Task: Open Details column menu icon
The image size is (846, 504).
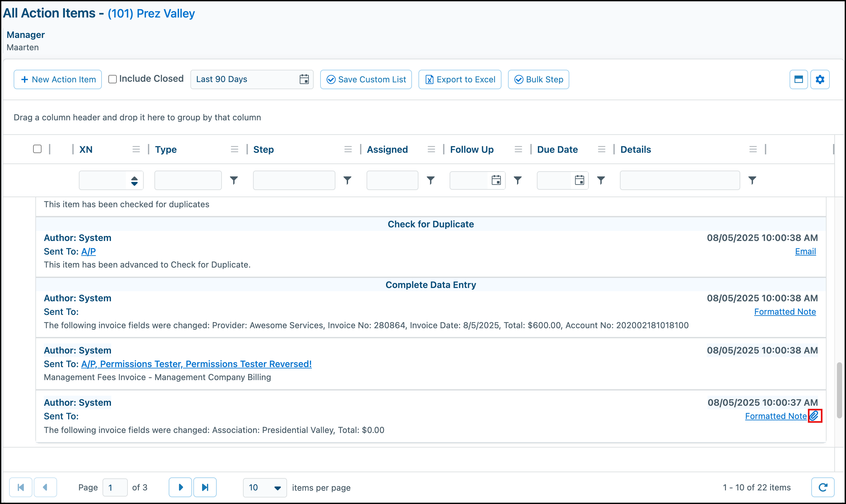Action: pyautogui.click(x=753, y=150)
